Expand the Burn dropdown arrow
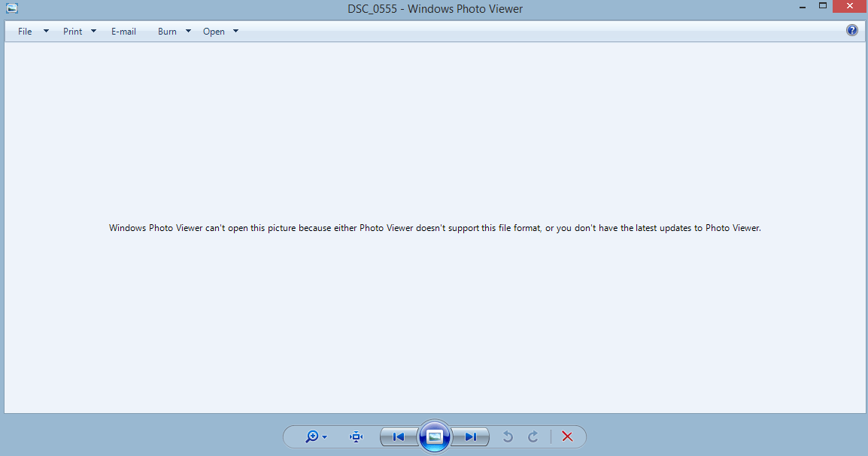The height and width of the screenshot is (456, 868). point(188,31)
